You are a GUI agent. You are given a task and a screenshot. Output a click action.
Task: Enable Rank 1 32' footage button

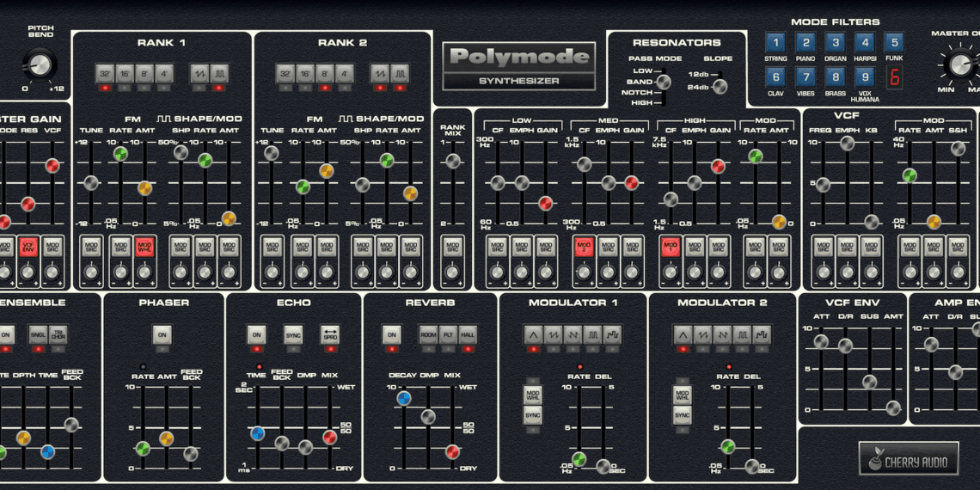pyautogui.click(x=105, y=73)
